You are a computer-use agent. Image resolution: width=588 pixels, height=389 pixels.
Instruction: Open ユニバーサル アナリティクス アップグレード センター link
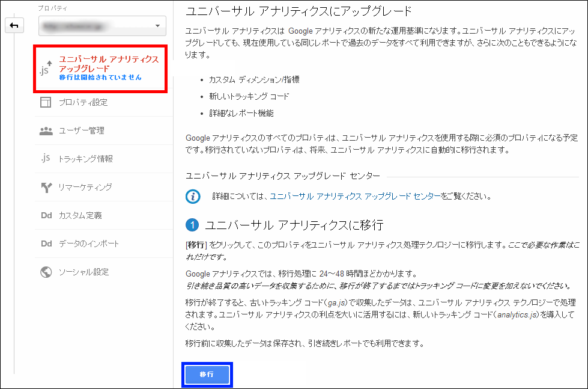pos(355,197)
